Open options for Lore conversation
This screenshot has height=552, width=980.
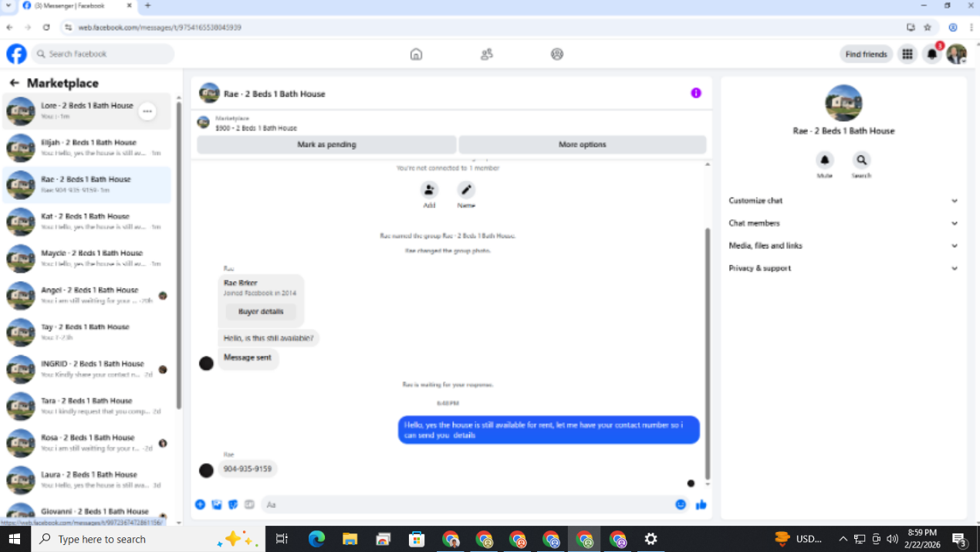(x=147, y=112)
